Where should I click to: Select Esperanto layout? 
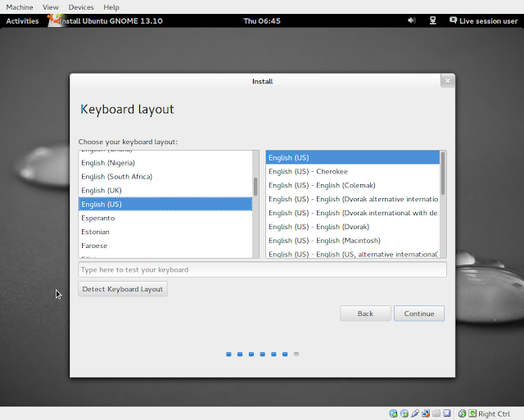(x=165, y=218)
